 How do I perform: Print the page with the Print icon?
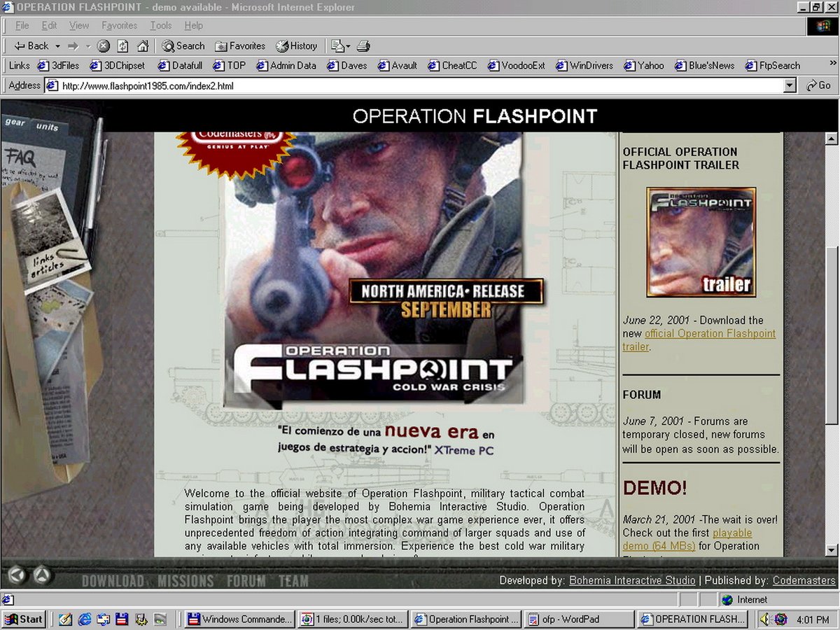tap(363, 46)
